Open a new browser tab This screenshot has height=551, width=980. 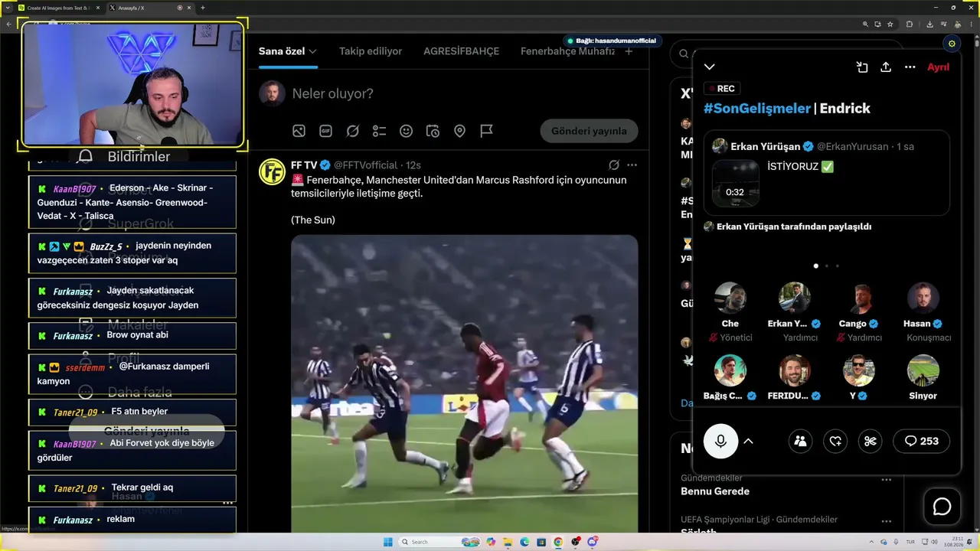(x=203, y=8)
